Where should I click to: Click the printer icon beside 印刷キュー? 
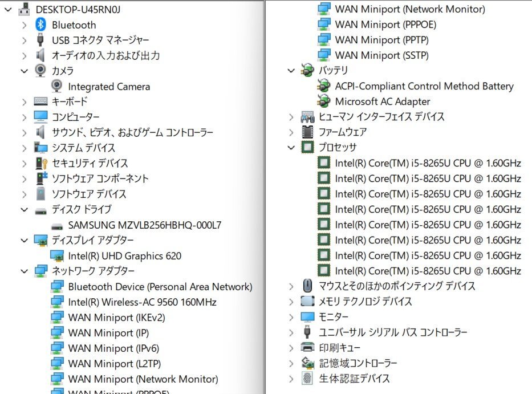coord(307,347)
